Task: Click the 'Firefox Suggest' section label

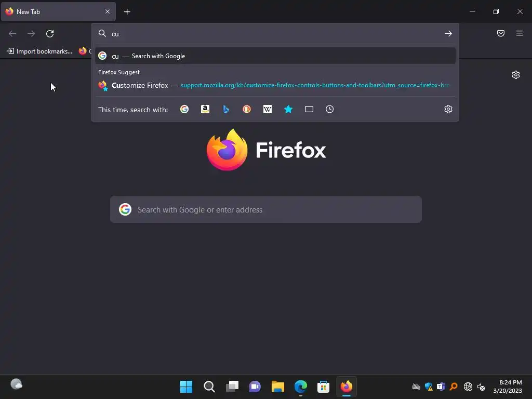Action: (119, 72)
